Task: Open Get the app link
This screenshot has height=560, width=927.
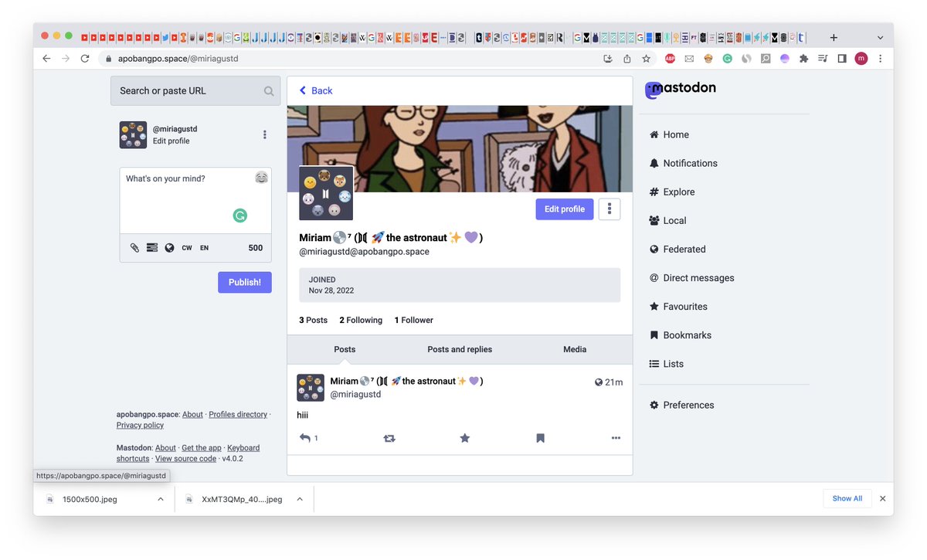Action: point(202,447)
